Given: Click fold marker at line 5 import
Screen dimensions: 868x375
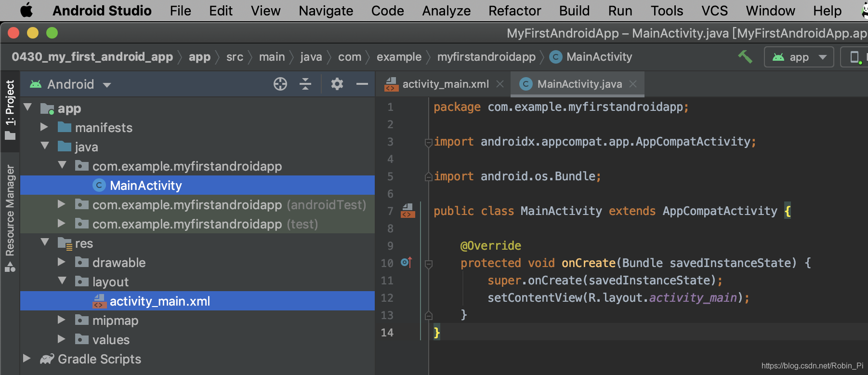Looking at the screenshot, I should [x=428, y=177].
